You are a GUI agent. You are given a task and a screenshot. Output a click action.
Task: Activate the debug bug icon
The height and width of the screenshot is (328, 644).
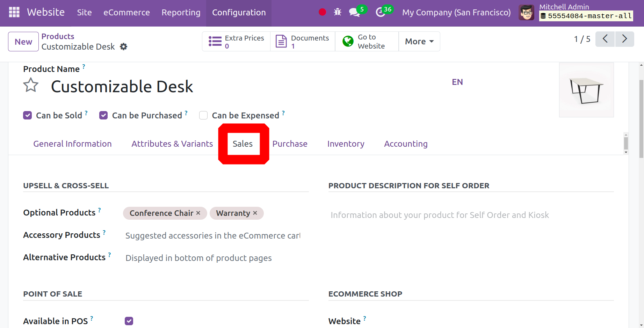[x=338, y=12]
